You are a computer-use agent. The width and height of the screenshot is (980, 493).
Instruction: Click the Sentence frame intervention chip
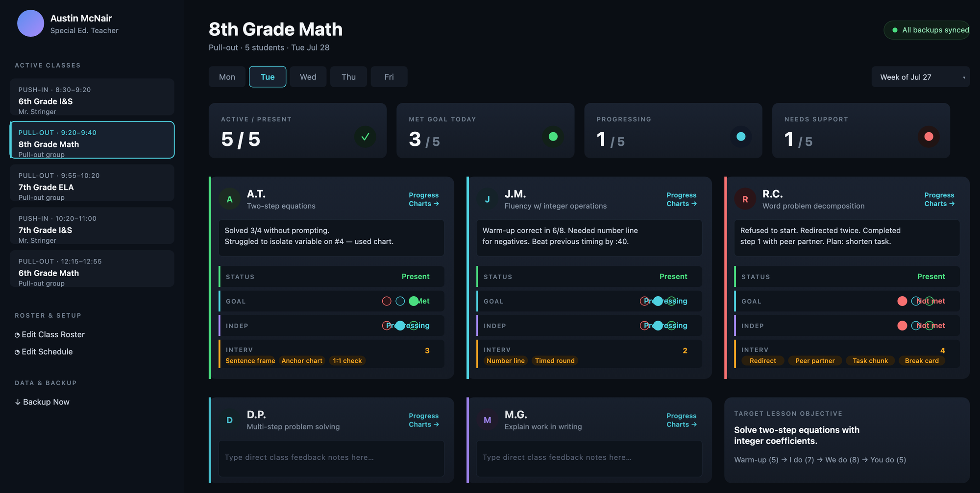tap(250, 361)
